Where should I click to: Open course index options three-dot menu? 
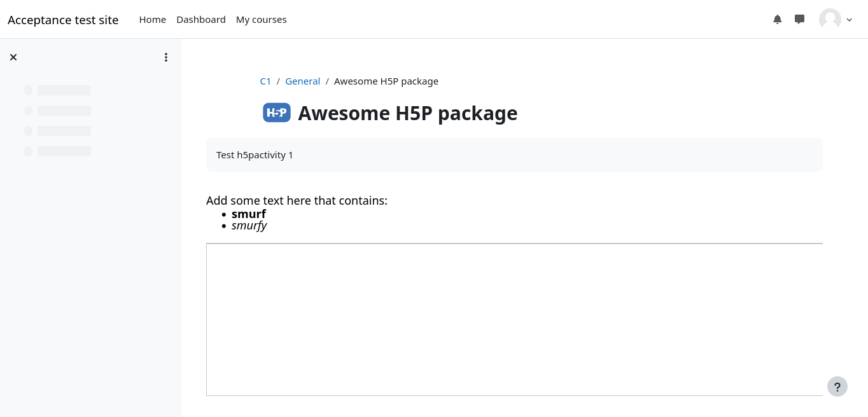pos(166,57)
